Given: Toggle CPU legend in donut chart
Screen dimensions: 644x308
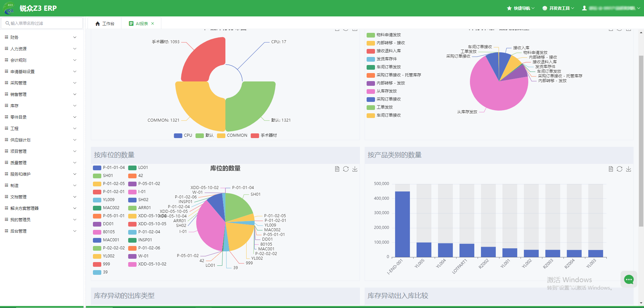Looking at the screenshot, I should [x=183, y=135].
